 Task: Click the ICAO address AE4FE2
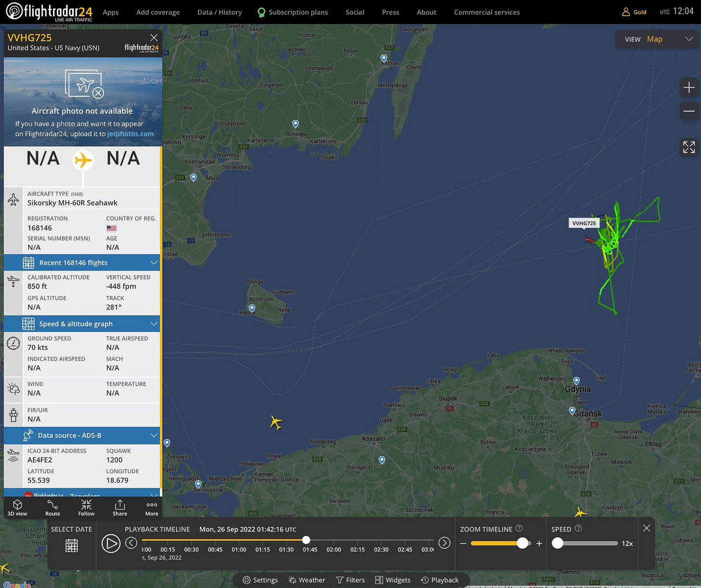click(x=39, y=460)
